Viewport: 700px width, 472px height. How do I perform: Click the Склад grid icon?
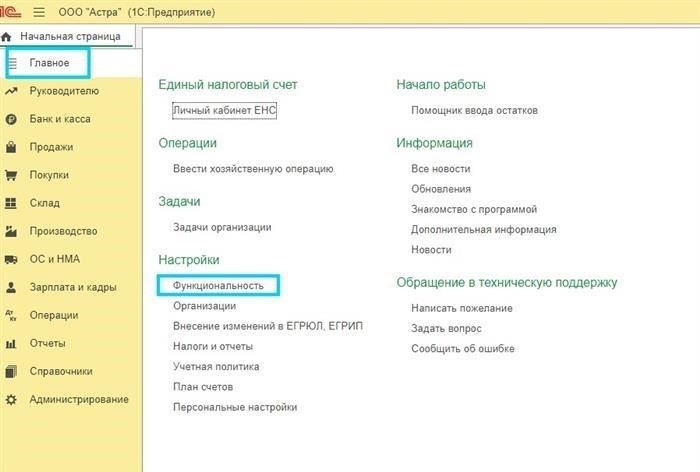[11, 203]
